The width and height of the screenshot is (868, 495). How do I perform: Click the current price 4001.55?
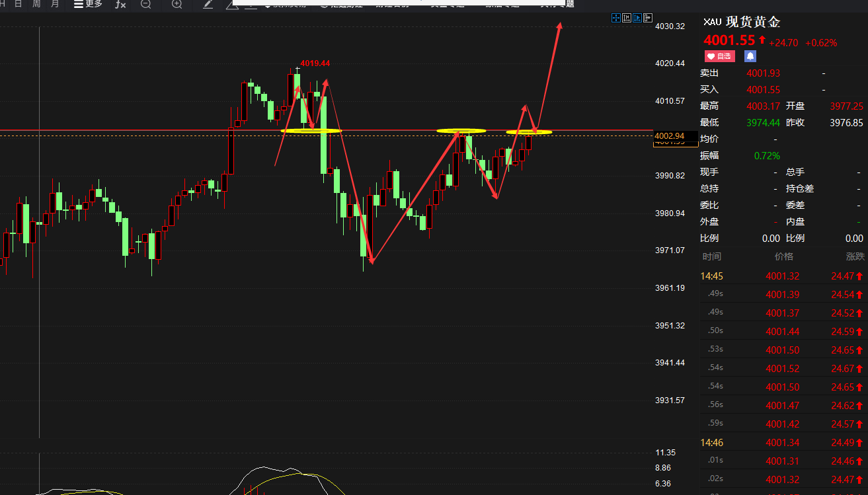[x=729, y=41]
